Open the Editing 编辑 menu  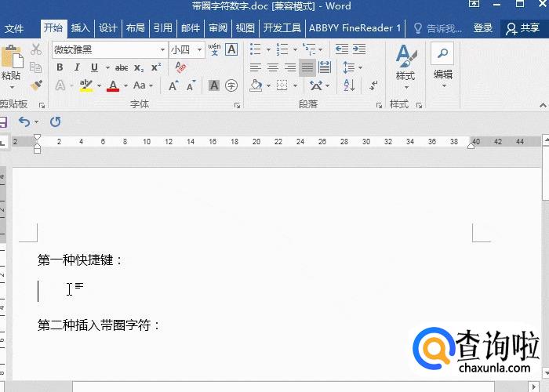coord(443,66)
